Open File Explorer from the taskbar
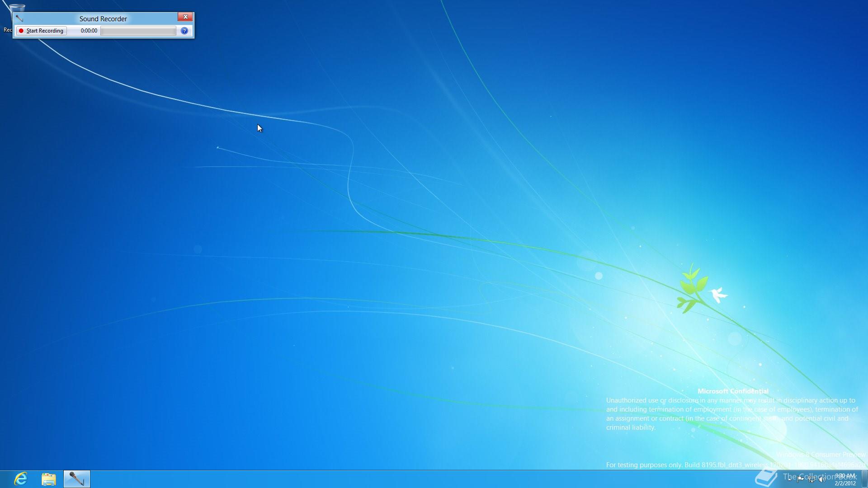 49,479
